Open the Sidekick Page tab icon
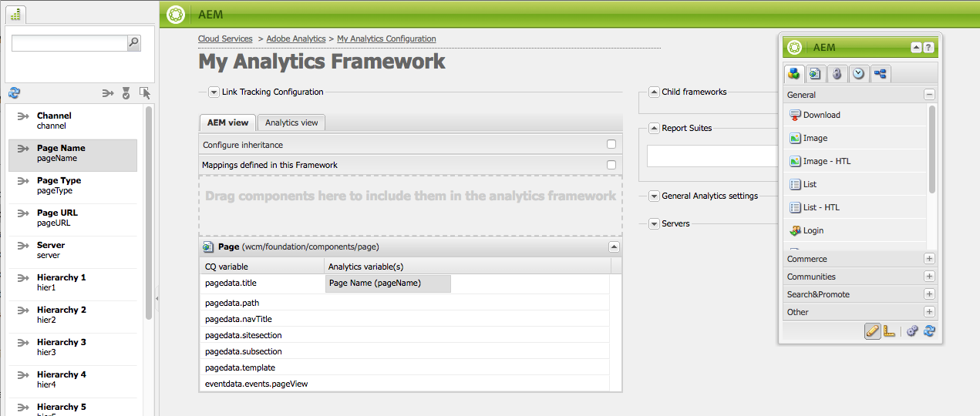Viewport: 980px width, 416px height. [816, 74]
